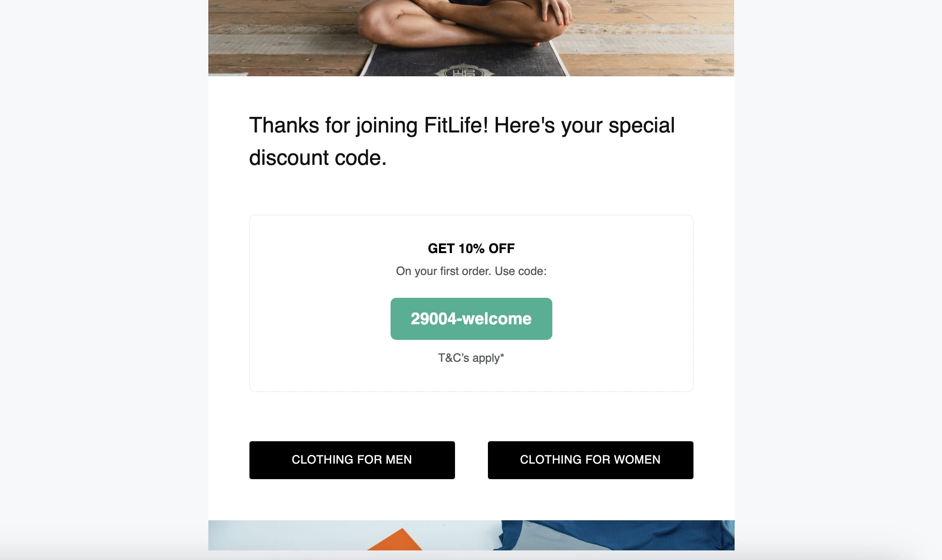Click the word 'FitLife!' in the headline
This screenshot has height=560, width=942.
(456, 126)
